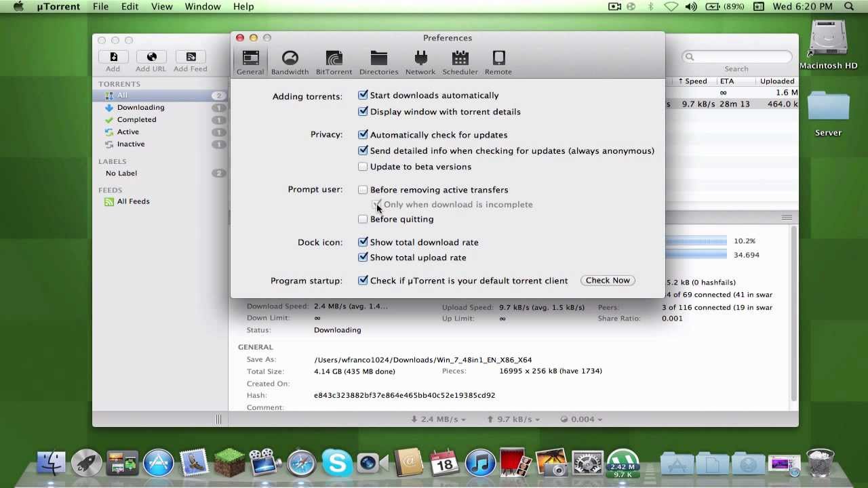Uncheck Display window with torrent details
The image size is (868, 488).
(363, 112)
